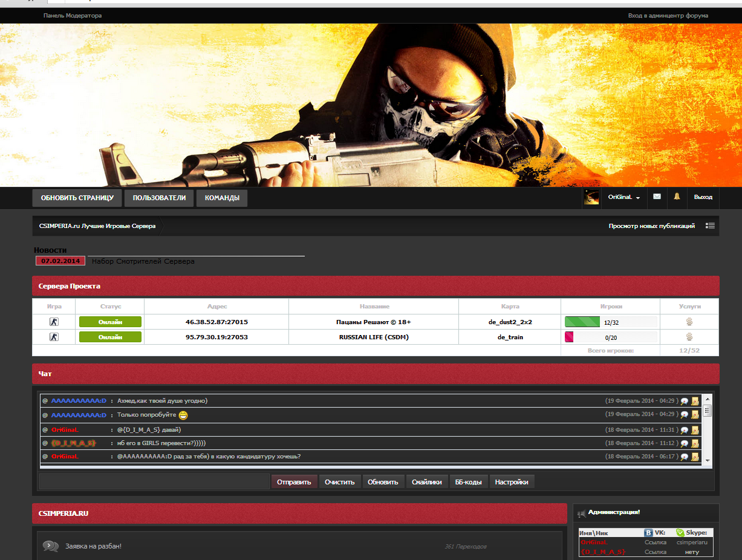Click ОБНОВИТЬ СТРАНИЦУ in the navigation bar
The height and width of the screenshot is (560, 742).
click(x=77, y=198)
